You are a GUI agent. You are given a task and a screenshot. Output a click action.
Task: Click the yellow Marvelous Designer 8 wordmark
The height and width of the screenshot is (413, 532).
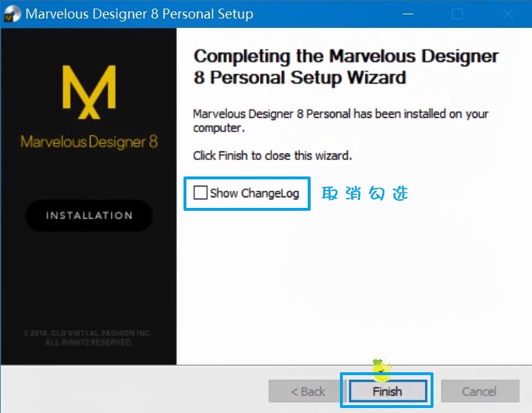coord(89,142)
